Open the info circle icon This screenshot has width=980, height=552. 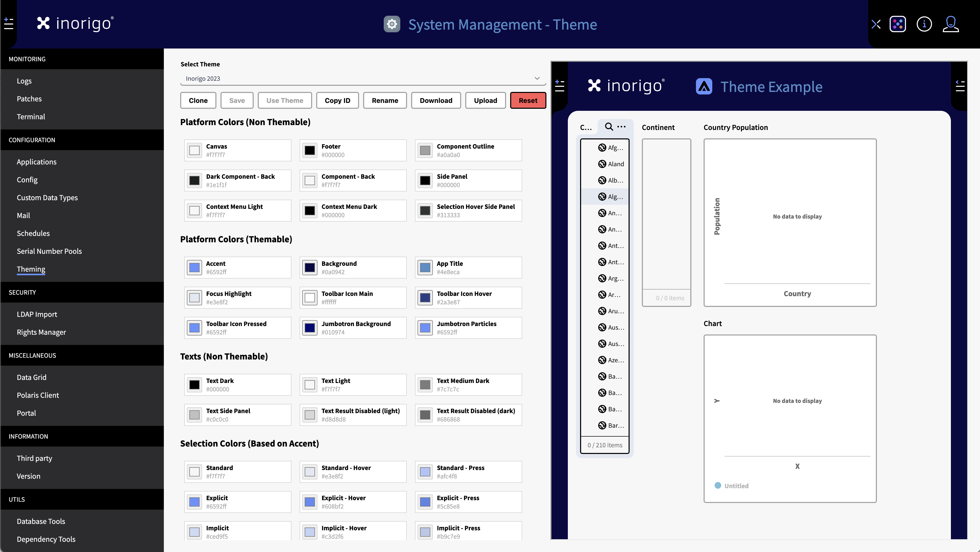pyautogui.click(x=924, y=24)
